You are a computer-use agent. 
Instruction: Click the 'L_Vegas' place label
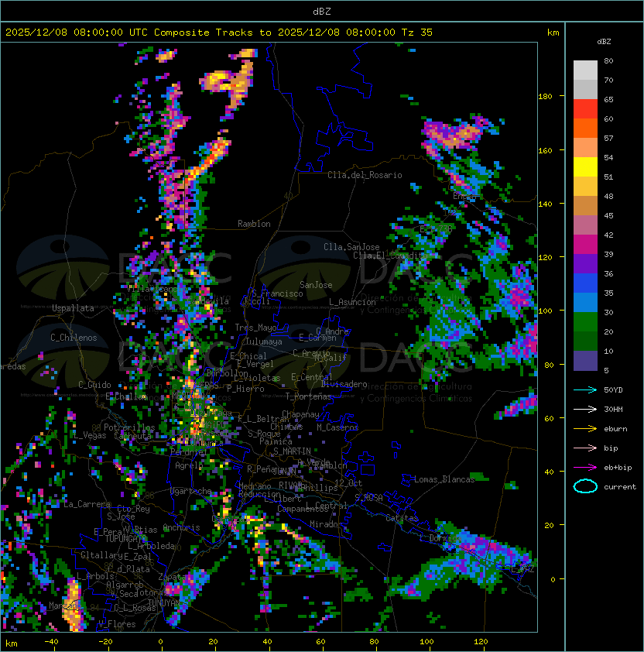[x=90, y=435]
